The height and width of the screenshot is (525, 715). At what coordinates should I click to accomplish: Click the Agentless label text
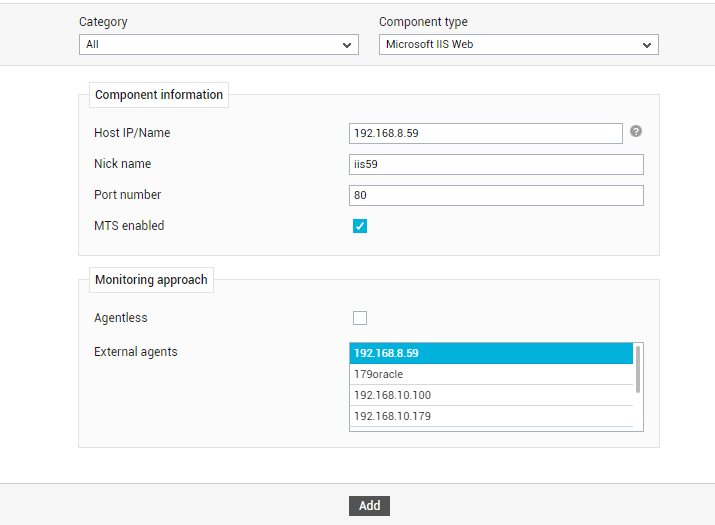(x=121, y=318)
